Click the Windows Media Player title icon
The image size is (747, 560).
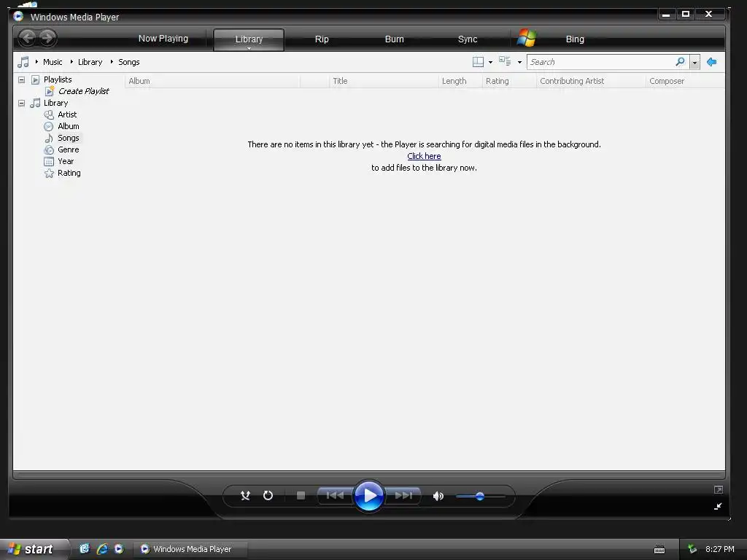(x=18, y=17)
